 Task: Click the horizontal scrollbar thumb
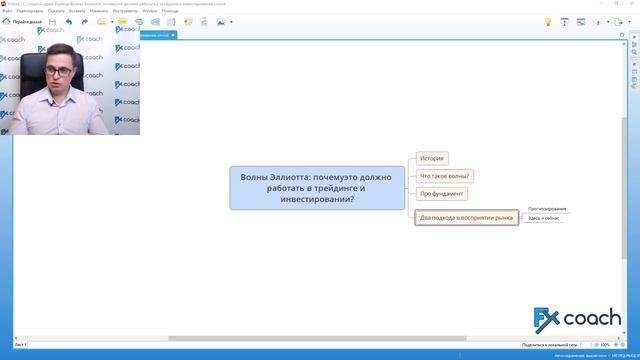pyautogui.click(x=317, y=338)
